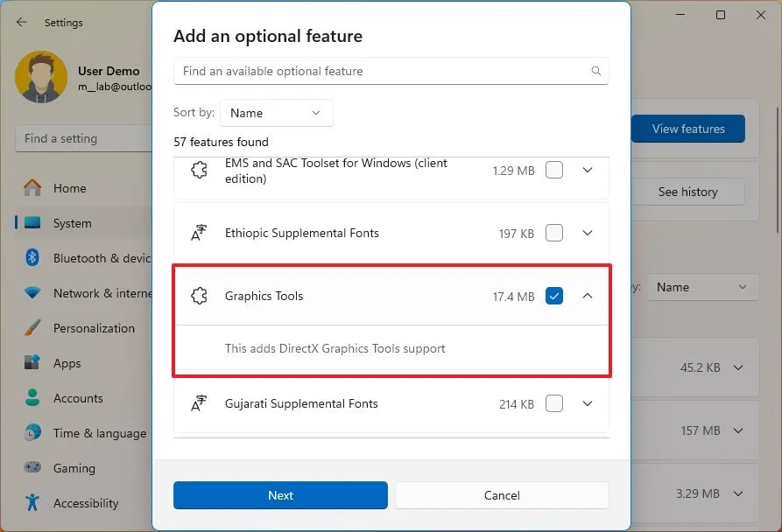Click the Next button

tap(280, 495)
